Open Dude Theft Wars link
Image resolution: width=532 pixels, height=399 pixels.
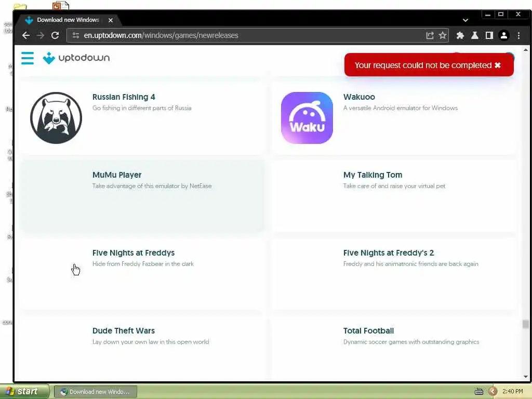click(x=124, y=331)
